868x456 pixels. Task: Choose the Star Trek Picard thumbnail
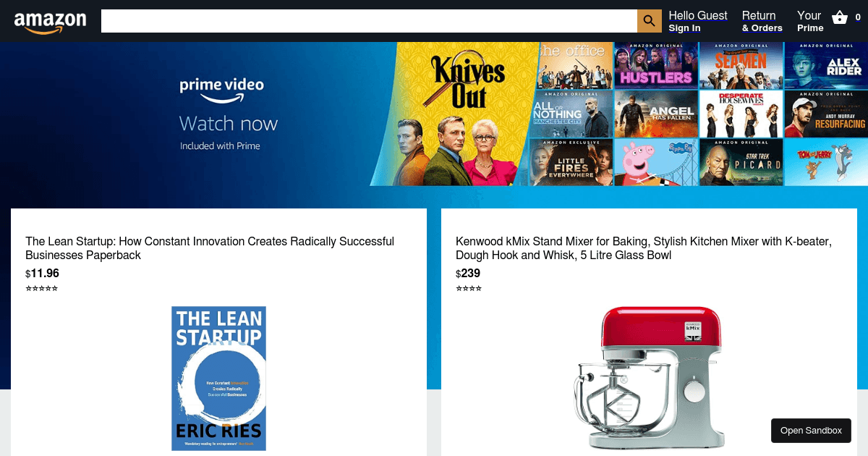(741, 162)
